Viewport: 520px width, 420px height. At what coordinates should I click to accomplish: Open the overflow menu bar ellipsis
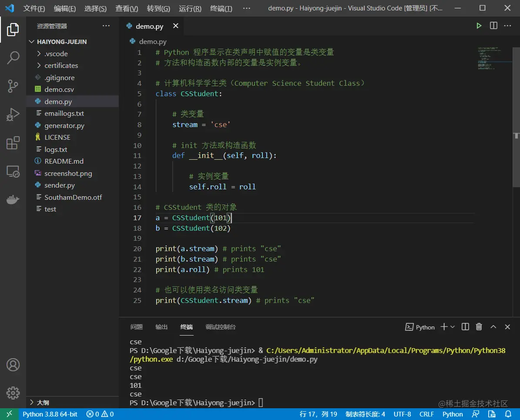pyautogui.click(x=246, y=8)
